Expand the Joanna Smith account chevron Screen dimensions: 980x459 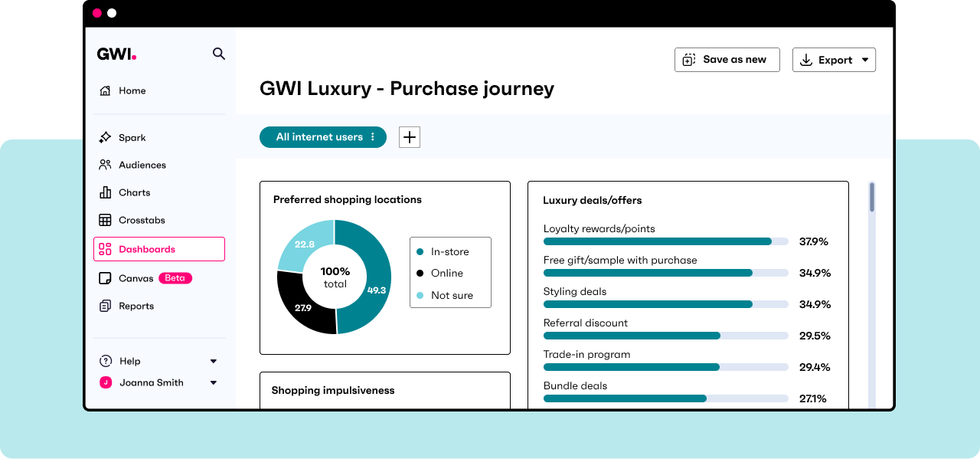tap(213, 382)
